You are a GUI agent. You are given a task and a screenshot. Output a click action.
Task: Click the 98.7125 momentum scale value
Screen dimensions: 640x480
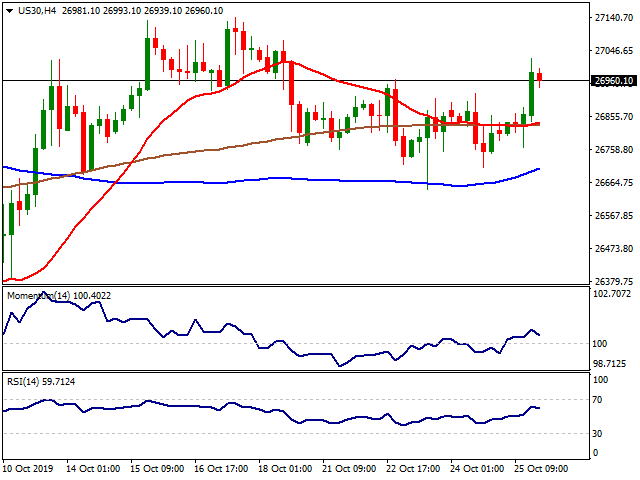pos(609,364)
